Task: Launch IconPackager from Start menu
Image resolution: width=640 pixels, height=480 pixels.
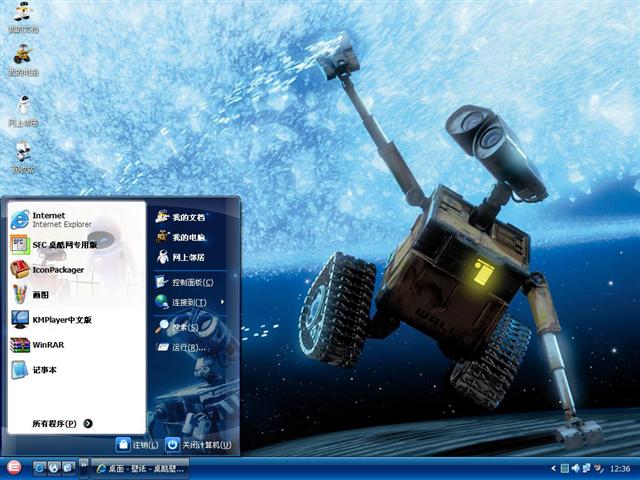Action: tap(76, 269)
